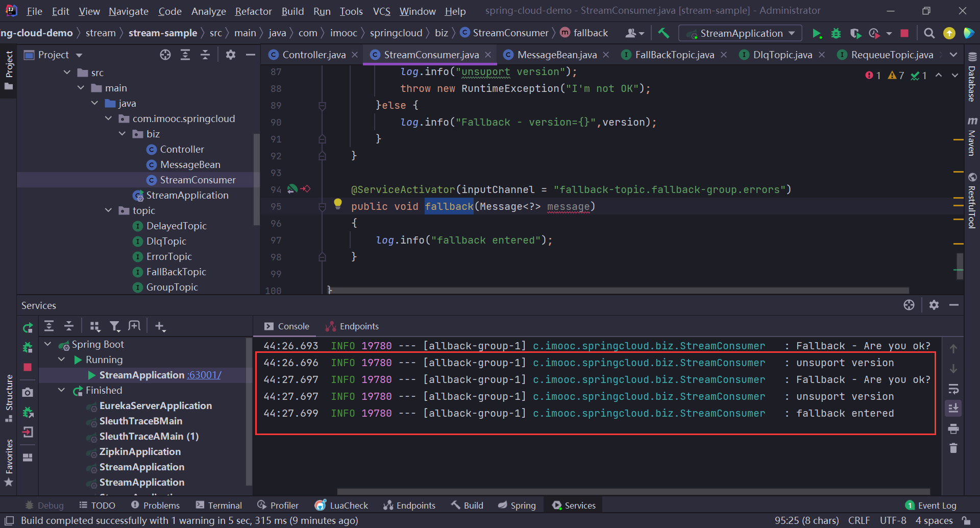Image resolution: width=980 pixels, height=528 pixels.
Task: Open Services panel gear settings
Action: click(x=934, y=305)
